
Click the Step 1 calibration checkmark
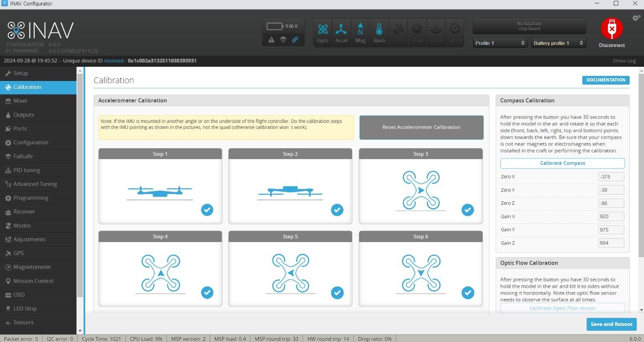pyautogui.click(x=207, y=210)
